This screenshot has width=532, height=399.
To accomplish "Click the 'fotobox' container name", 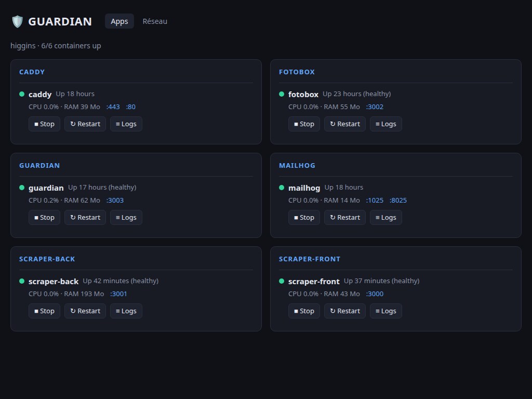I will click(x=303, y=95).
